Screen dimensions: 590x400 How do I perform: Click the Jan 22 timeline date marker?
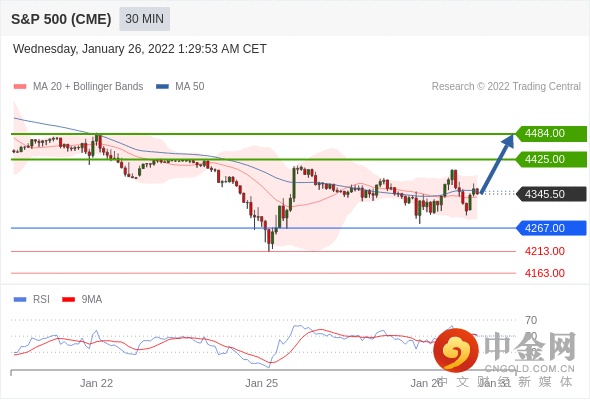[96, 383]
